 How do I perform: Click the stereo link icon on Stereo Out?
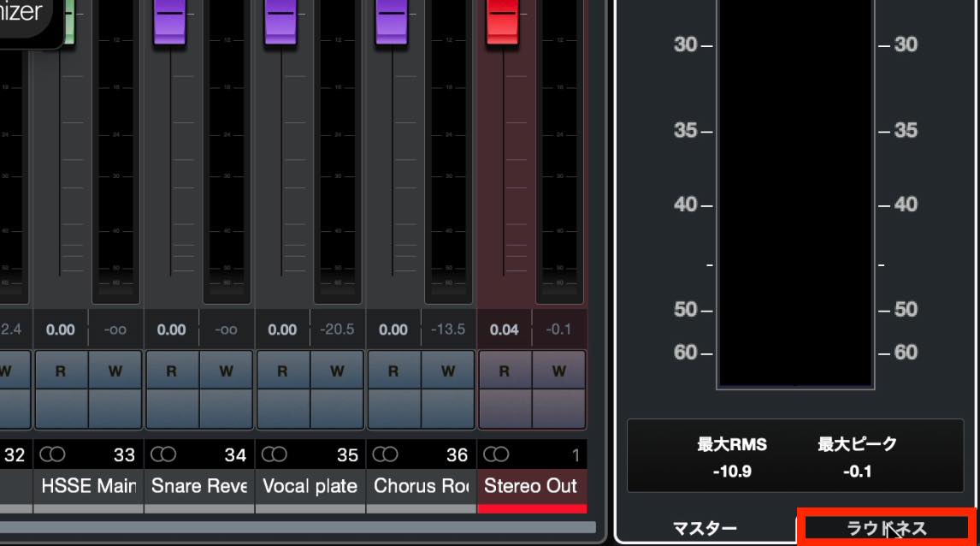click(x=496, y=454)
